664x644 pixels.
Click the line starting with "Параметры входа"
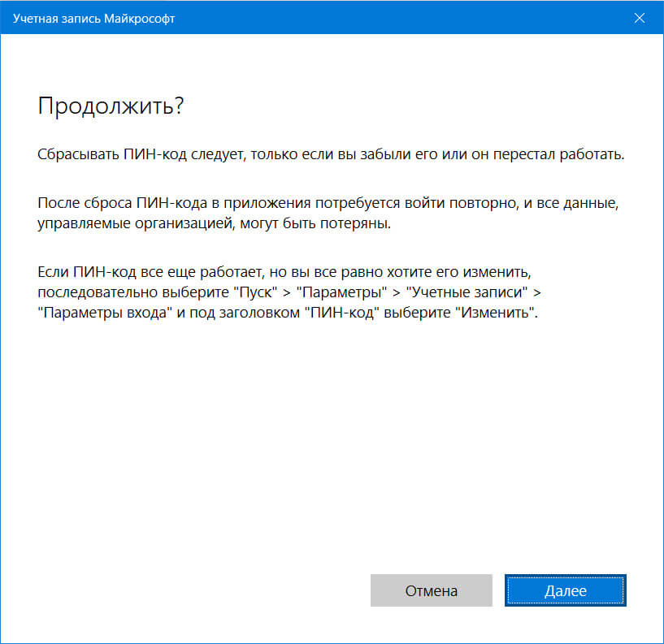coord(288,313)
